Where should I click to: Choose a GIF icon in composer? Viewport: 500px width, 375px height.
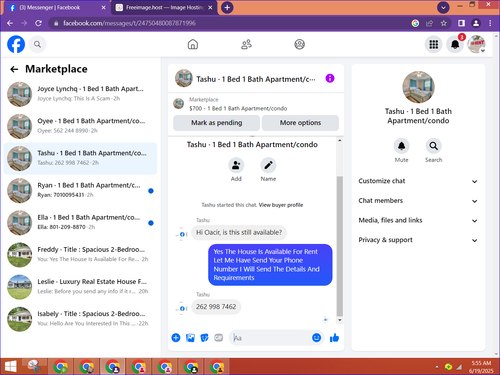(x=219, y=338)
